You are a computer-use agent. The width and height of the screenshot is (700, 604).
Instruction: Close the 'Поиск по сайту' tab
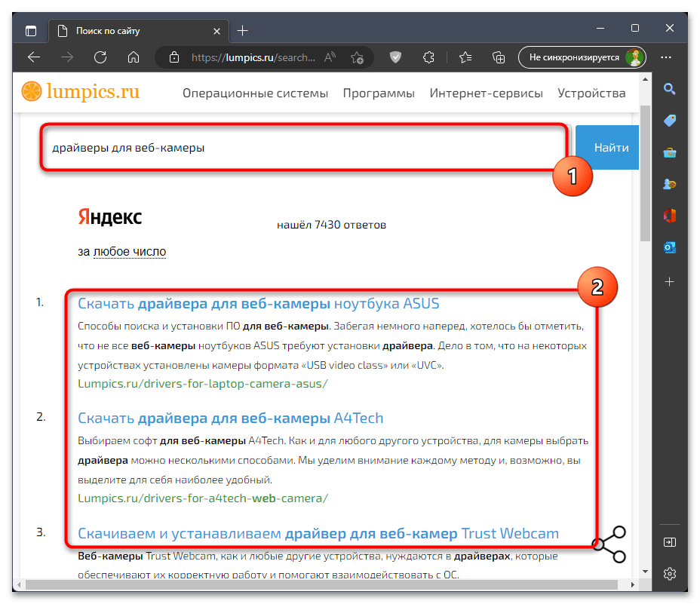pos(216,31)
